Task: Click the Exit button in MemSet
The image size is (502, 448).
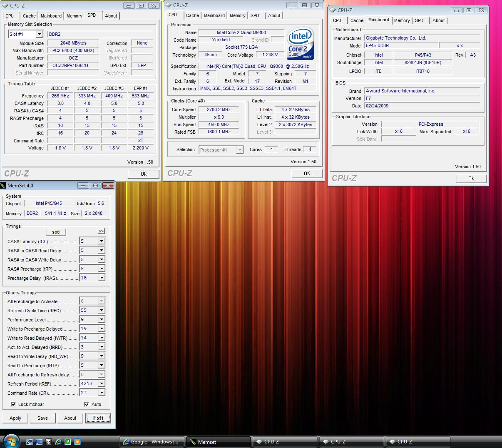Action: [98, 418]
